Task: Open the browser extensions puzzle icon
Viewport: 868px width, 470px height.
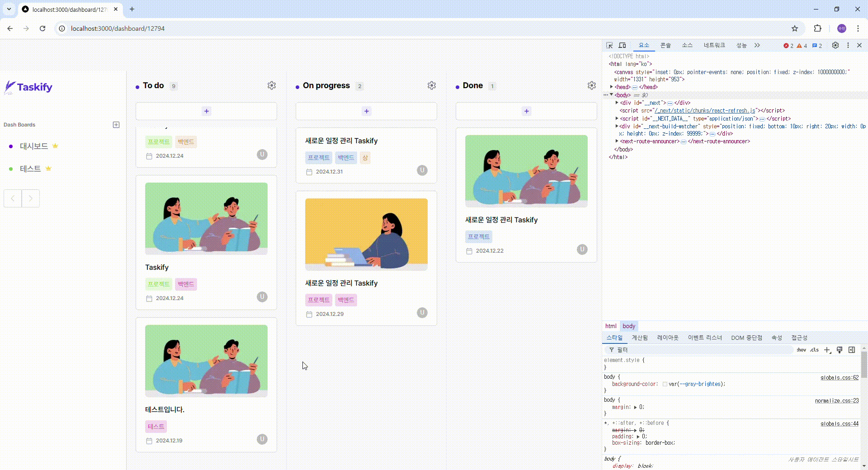Action: coord(817,28)
